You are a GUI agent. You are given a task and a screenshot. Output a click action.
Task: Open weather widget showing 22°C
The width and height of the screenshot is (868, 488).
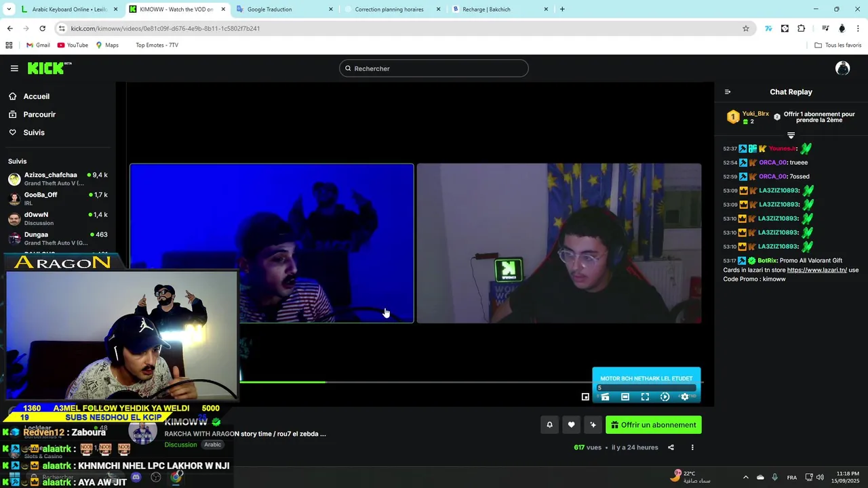[x=692, y=476]
